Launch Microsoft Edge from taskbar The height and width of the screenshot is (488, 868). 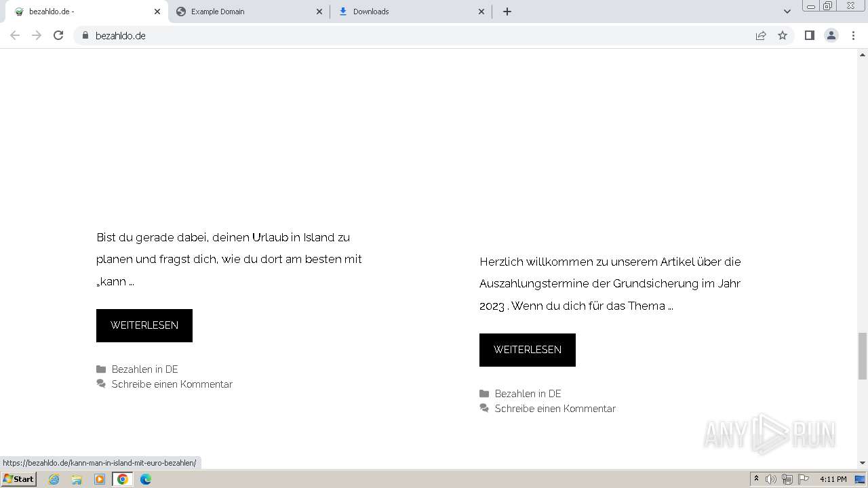pyautogui.click(x=146, y=479)
